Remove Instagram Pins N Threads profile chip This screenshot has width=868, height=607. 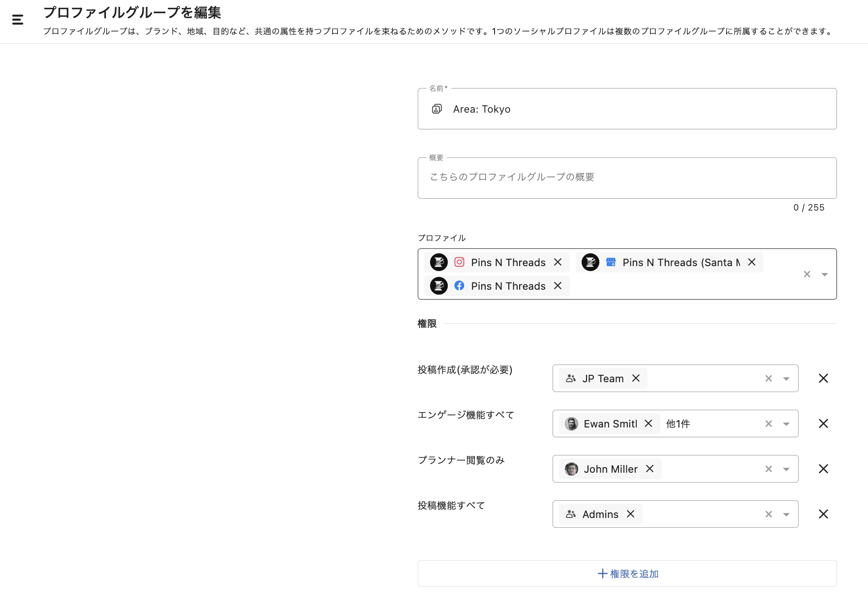tap(558, 262)
